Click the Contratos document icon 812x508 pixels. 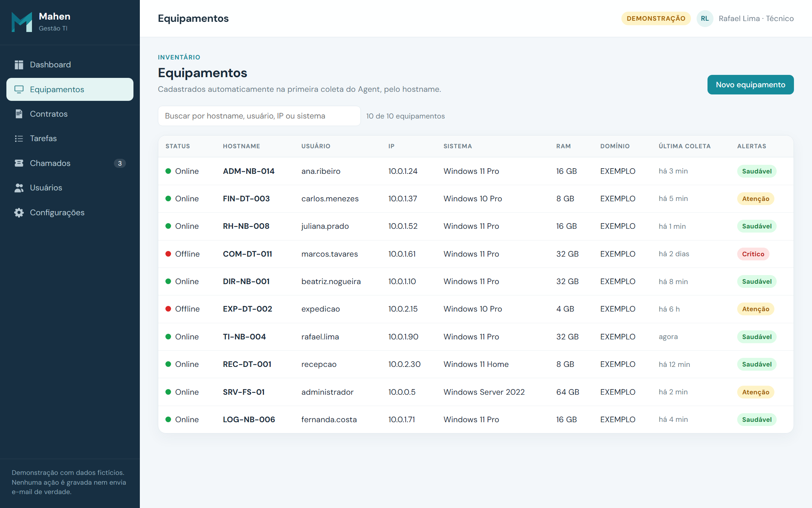pyautogui.click(x=19, y=114)
